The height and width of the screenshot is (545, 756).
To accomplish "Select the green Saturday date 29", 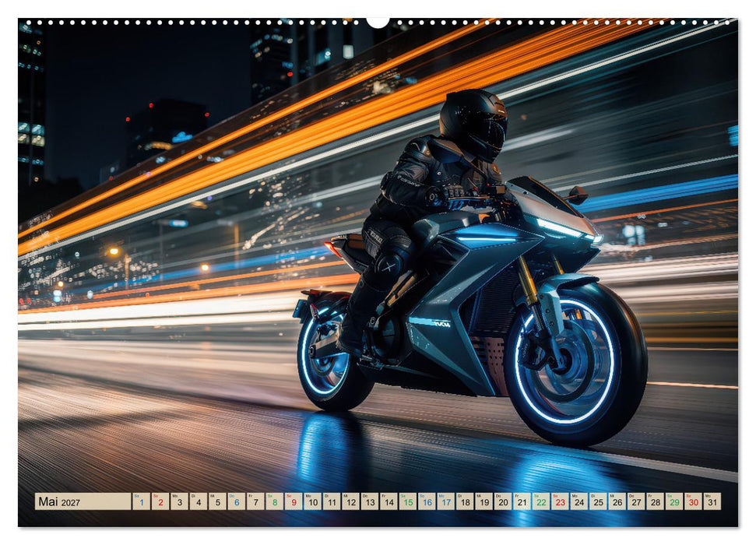I will pyautogui.click(x=674, y=501).
